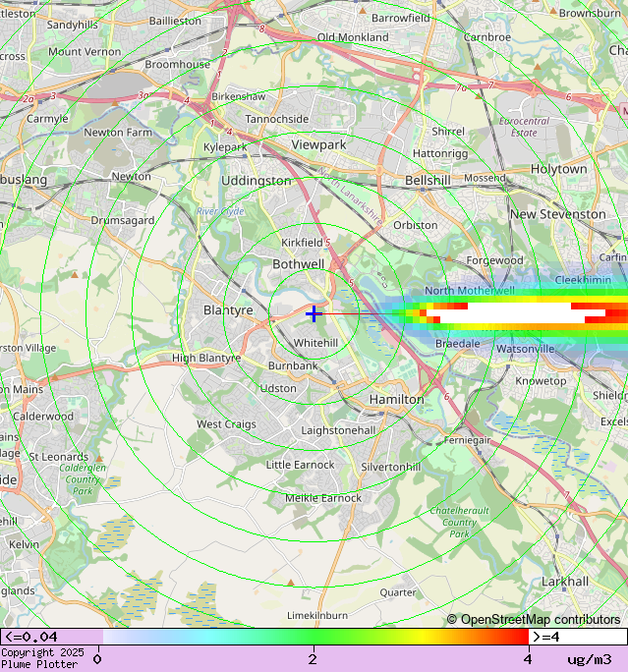The width and height of the screenshot is (628, 672).
Task: Click the Baillieston label
Action: point(175,21)
